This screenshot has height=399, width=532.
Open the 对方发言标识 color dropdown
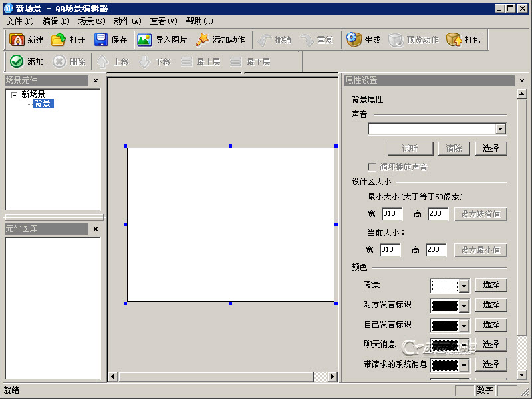[464, 306]
